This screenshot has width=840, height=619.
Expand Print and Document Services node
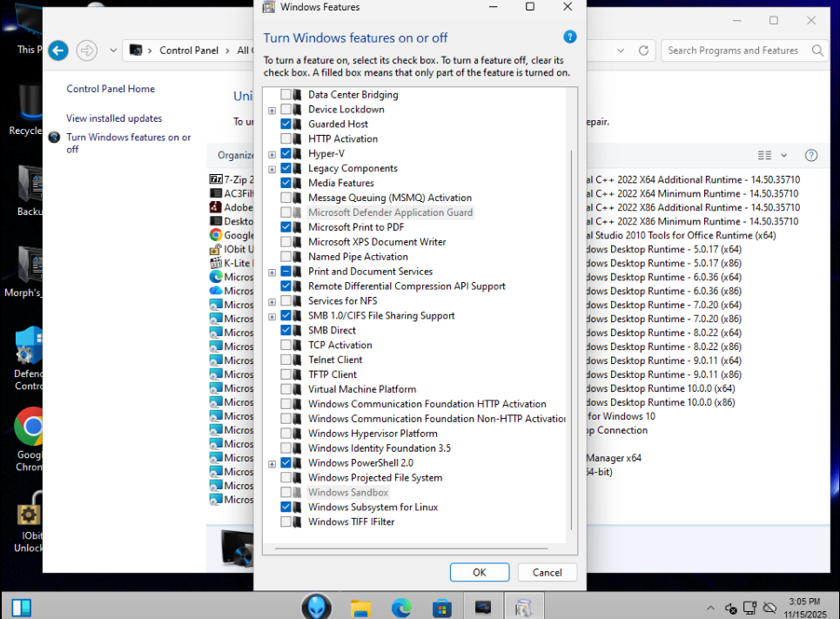pos(272,272)
